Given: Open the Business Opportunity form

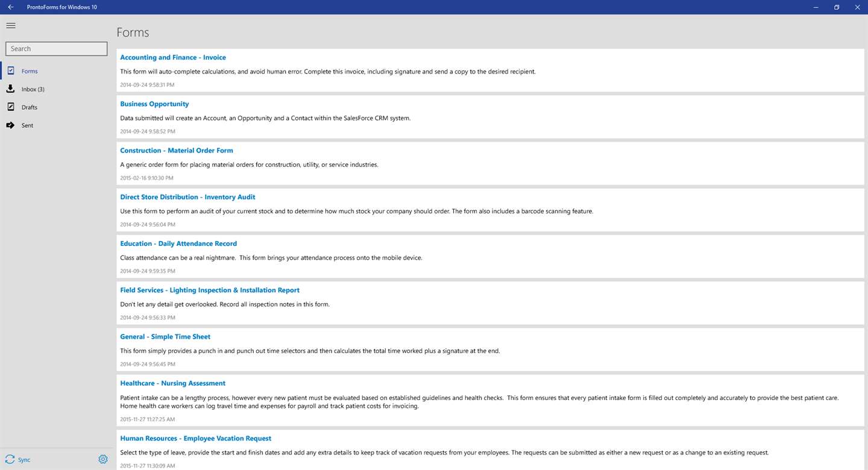Looking at the screenshot, I should coord(154,104).
